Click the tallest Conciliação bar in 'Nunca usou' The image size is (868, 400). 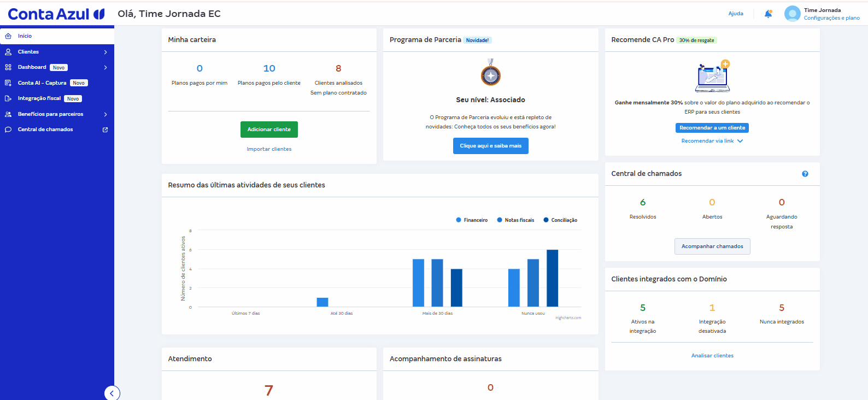[x=553, y=278]
